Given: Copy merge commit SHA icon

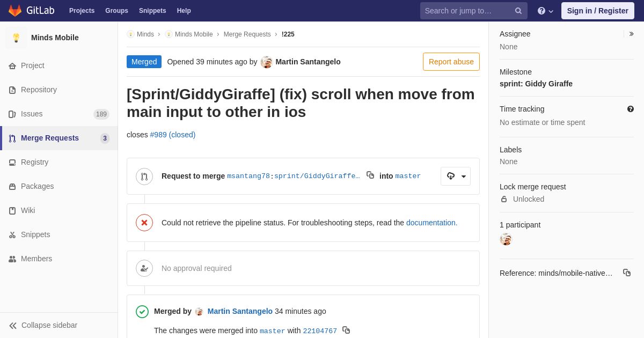Looking at the screenshot, I should point(346,330).
